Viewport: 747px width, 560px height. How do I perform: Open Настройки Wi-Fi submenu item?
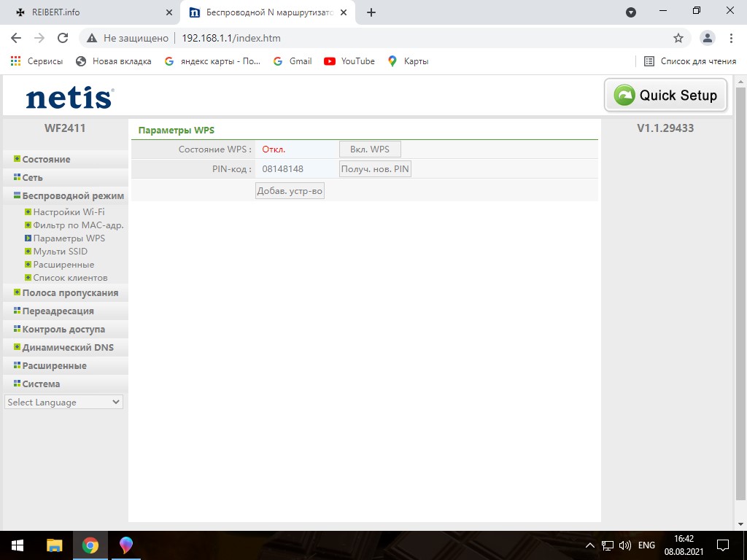coord(69,212)
